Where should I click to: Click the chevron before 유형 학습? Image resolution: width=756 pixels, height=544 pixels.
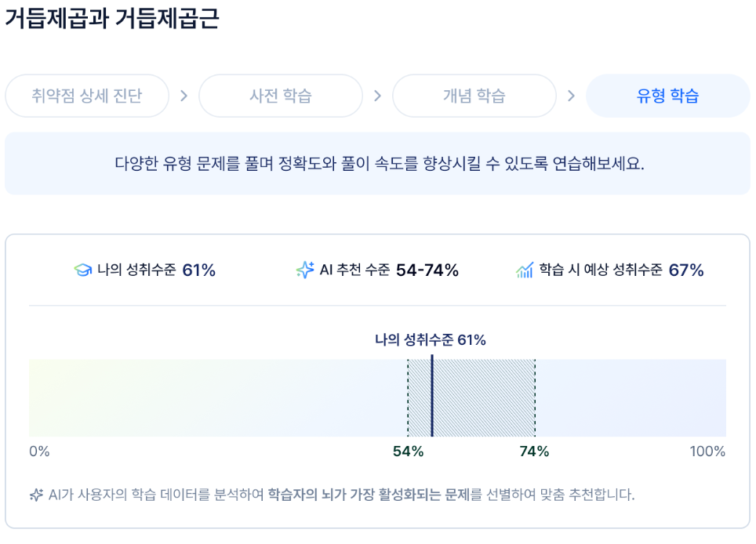(x=572, y=96)
